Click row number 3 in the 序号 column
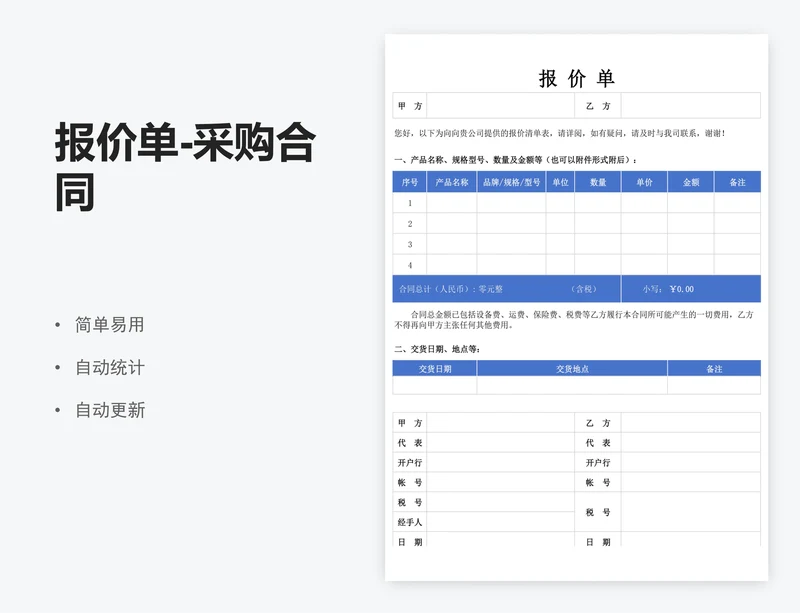 pos(410,244)
